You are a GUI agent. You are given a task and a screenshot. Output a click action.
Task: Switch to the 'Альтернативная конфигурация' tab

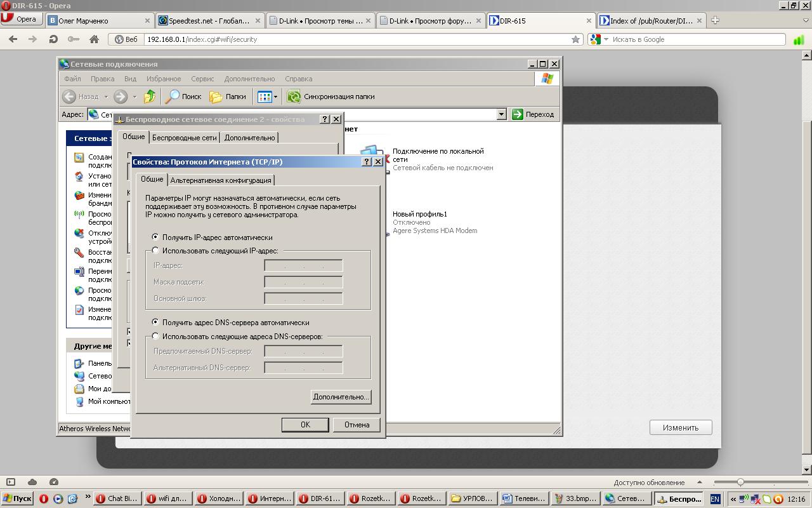[221, 180]
